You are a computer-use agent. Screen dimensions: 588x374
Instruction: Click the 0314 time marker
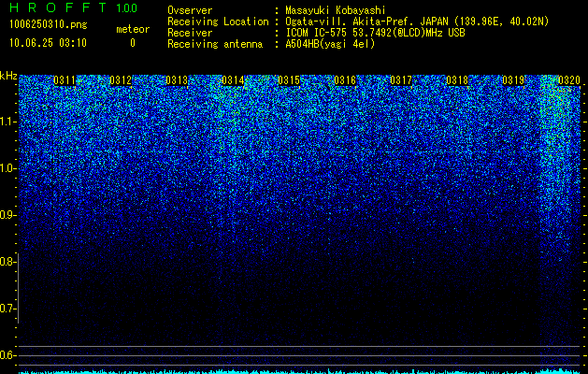point(233,80)
